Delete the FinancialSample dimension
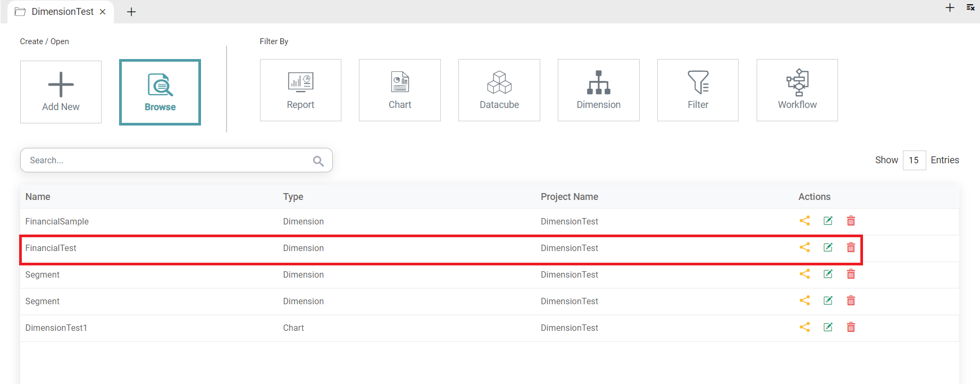Screen dimensions: 980x384 851,221
